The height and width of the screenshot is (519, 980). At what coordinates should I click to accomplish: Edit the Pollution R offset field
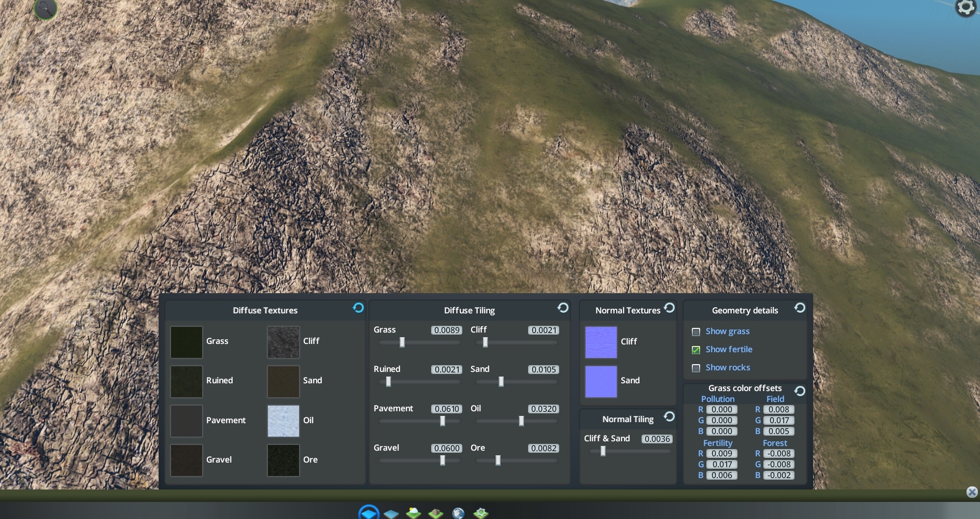(722, 409)
